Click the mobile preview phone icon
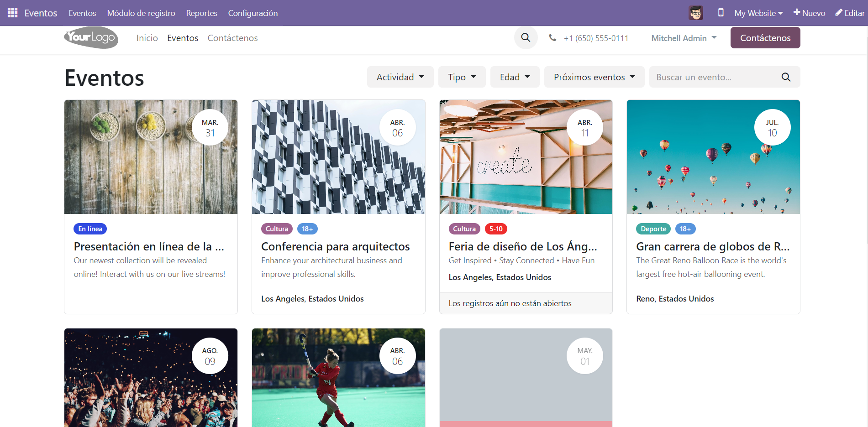Viewport: 868px width, 427px height. [x=721, y=13]
